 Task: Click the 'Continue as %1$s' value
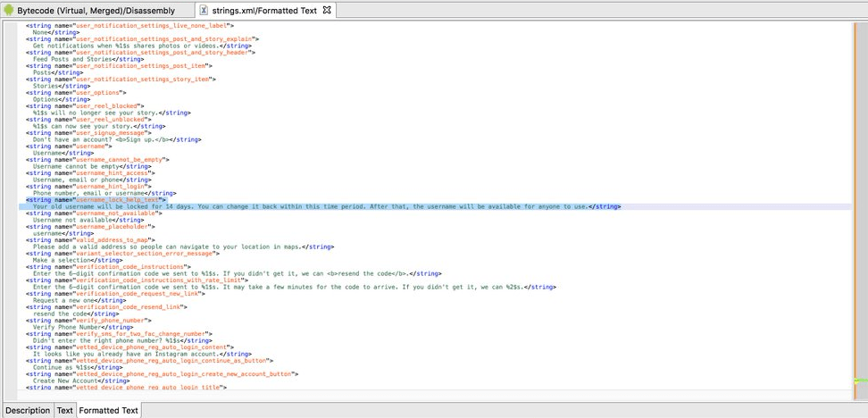coord(61,367)
